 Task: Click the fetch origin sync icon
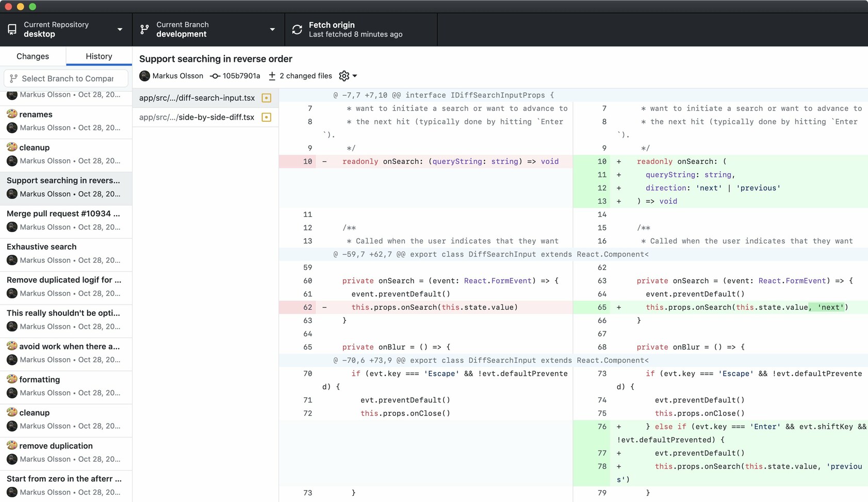coord(297,29)
